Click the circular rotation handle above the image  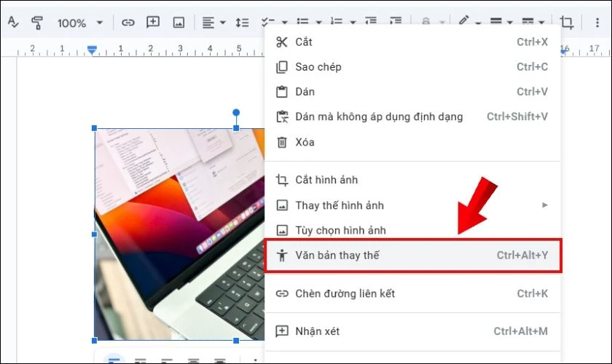[236, 112]
